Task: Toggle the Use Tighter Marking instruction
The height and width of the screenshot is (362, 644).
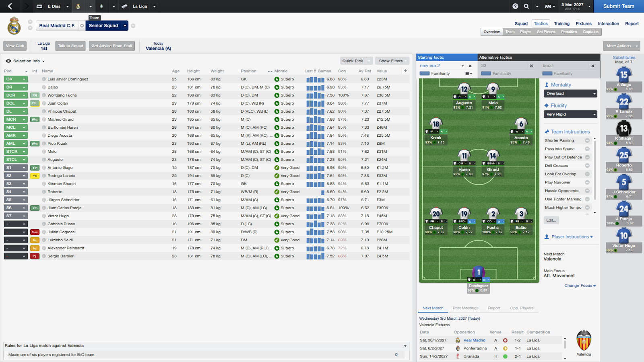Action: [x=587, y=199]
